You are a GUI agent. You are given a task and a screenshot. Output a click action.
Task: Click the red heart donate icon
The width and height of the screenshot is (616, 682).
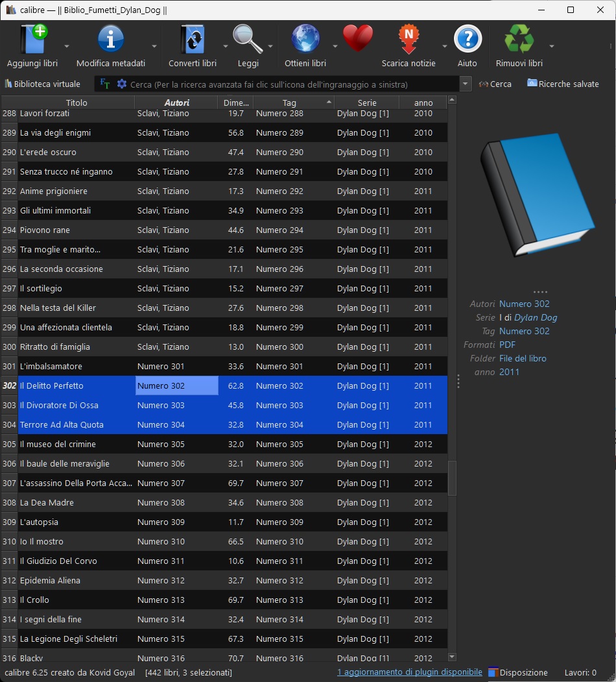(358, 38)
